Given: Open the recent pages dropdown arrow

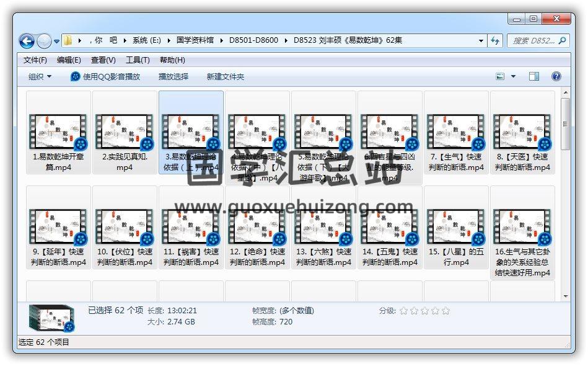Looking at the screenshot, I should [x=57, y=42].
